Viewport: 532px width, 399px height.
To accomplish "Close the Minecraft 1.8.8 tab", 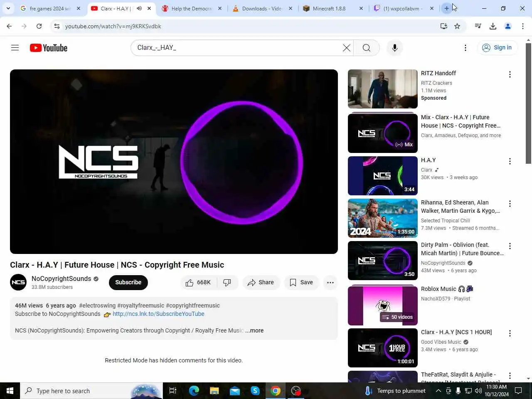I will pyautogui.click(x=361, y=8).
